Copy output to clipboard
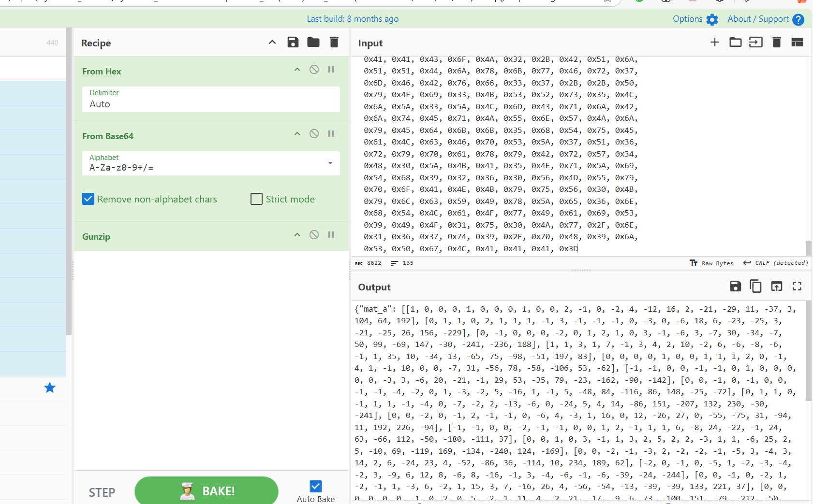Screen dimensions: 813x504 point(755,287)
